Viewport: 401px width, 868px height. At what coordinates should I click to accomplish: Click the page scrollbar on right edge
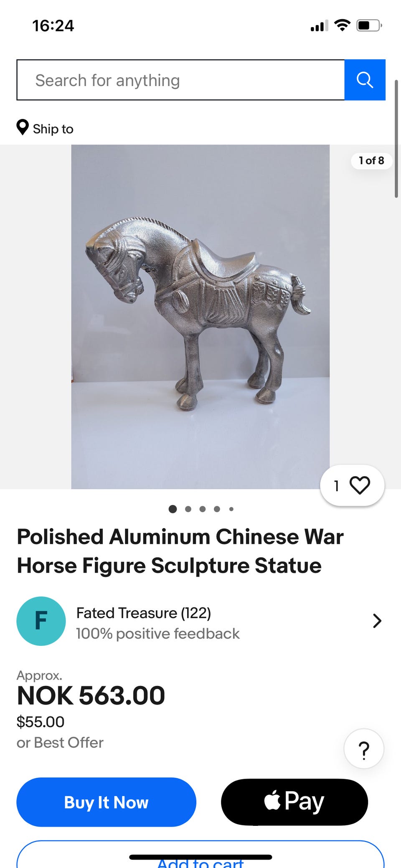(396, 139)
